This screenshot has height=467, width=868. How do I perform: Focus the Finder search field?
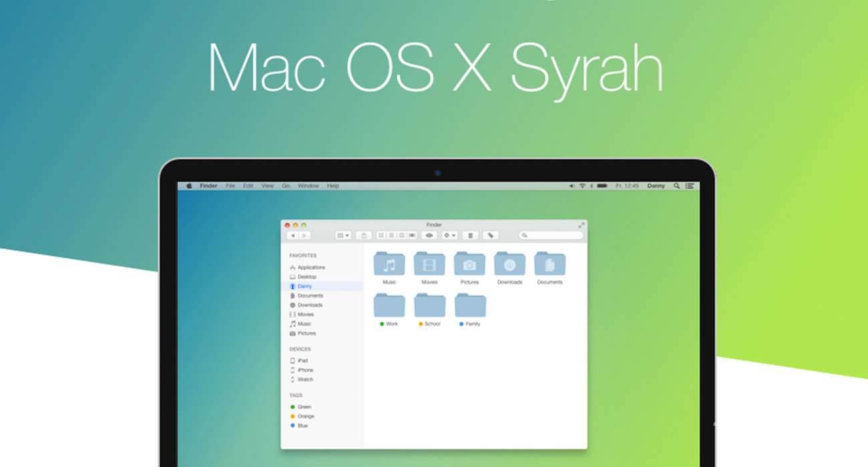pos(552,236)
